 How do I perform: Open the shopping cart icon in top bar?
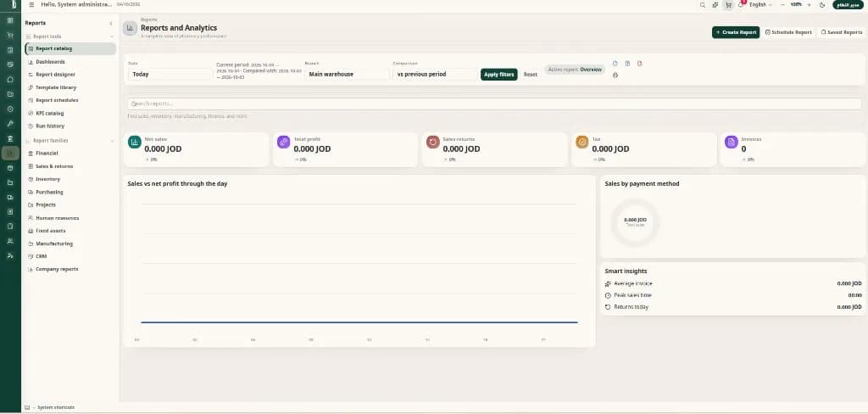(728, 4)
